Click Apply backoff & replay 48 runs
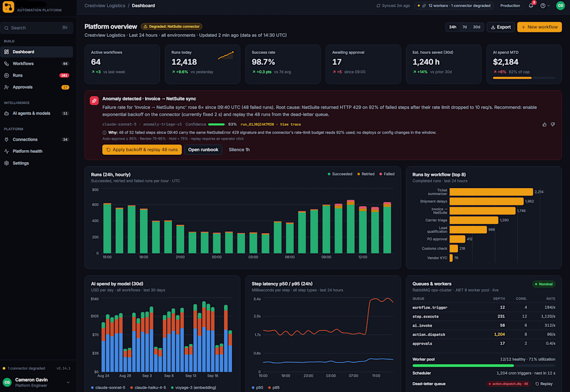This screenshot has width=570, height=392. [142, 150]
